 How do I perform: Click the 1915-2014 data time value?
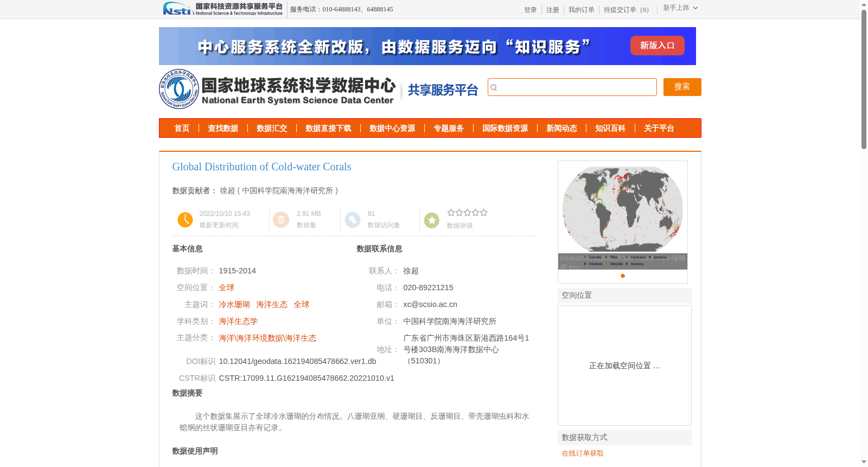pos(237,271)
